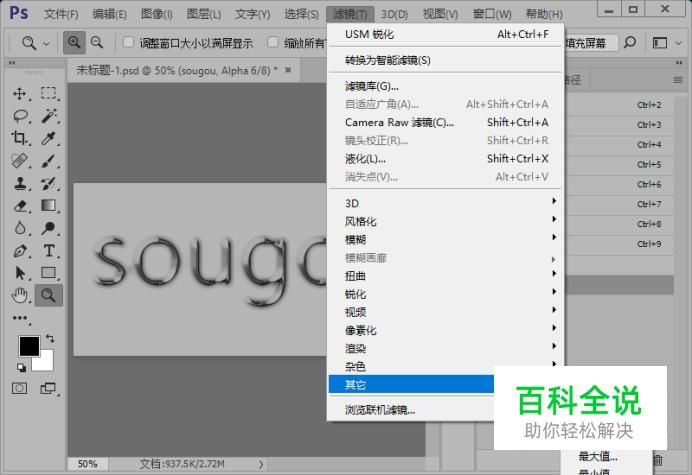692x475 pixels.
Task: Select the Rectangle shape tool
Action: [x=49, y=273]
